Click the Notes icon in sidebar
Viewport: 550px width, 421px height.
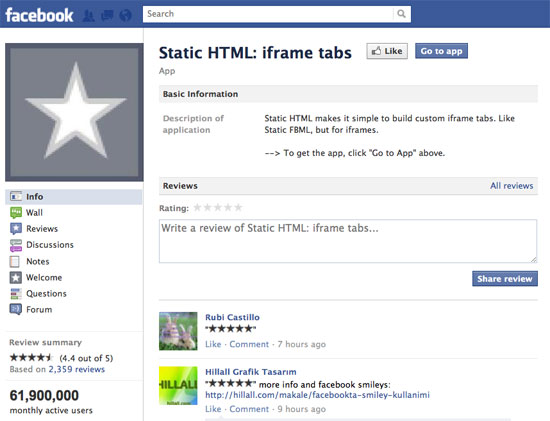[15, 261]
